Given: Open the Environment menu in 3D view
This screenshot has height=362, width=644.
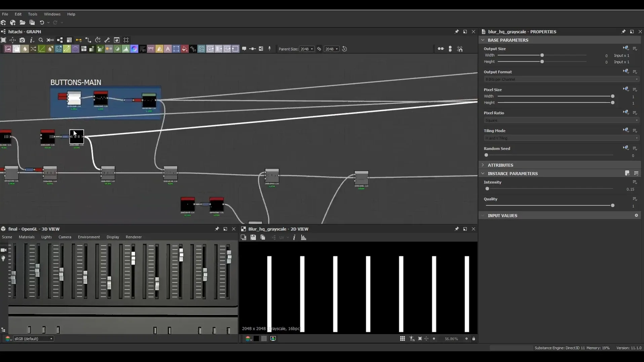Looking at the screenshot, I should [89, 237].
